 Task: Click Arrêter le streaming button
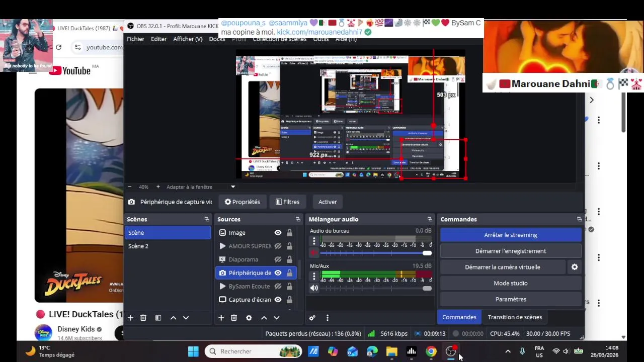pyautogui.click(x=511, y=235)
